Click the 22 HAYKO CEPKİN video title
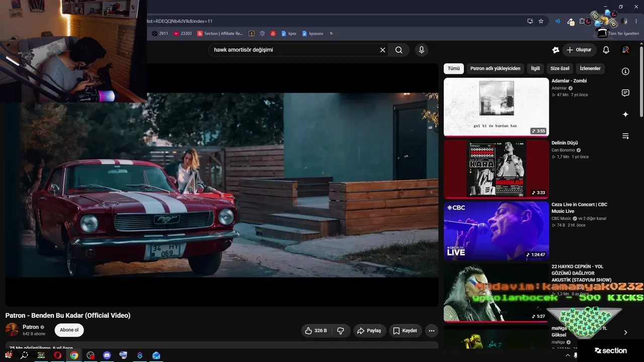The width and height of the screenshot is (644, 362). coord(582,273)
